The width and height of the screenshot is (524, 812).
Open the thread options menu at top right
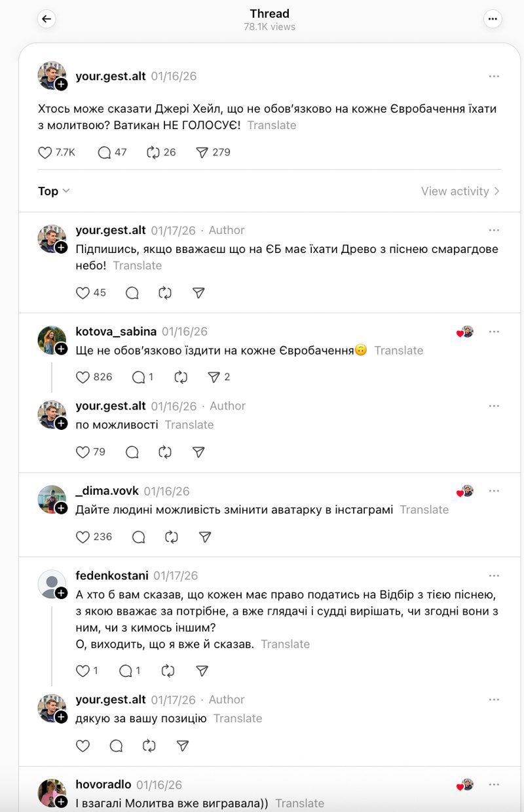click(x=493, y=19)
